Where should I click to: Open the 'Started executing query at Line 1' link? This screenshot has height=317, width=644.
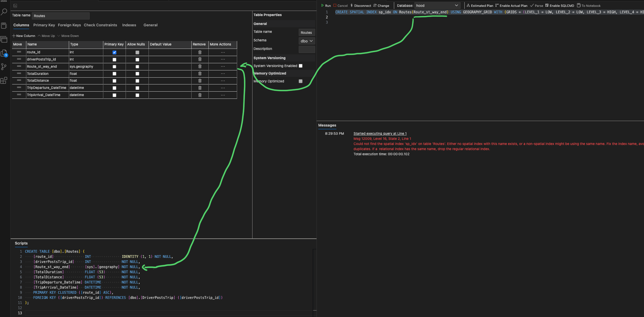point(380,134)
